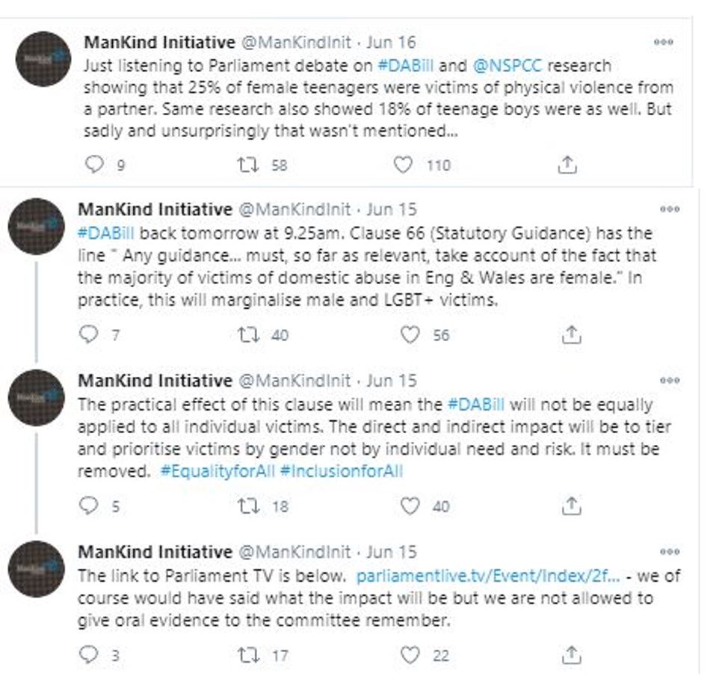Image resolution: width=728 pixels, height=700 pixels.
Task: Open more options on the Jun 16 tweet
Action: click(x=664, y=42)
